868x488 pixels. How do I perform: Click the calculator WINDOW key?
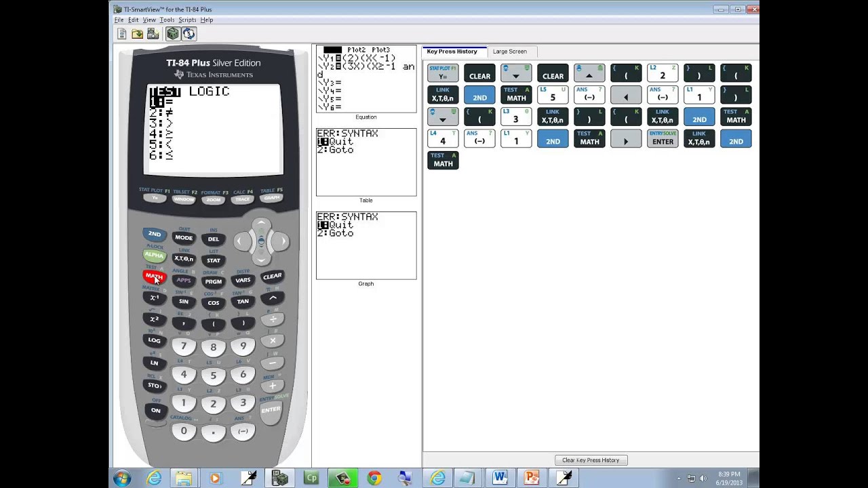pos(184,199)
